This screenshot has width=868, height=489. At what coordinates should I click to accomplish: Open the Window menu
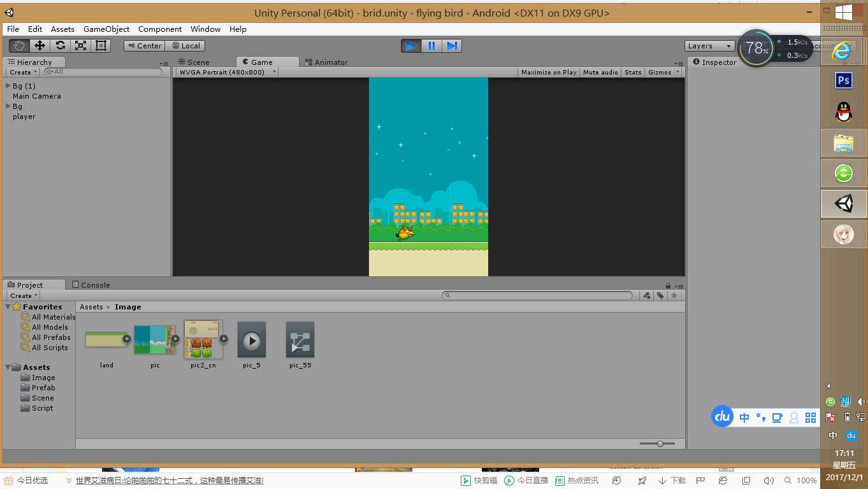pos(205,29)
